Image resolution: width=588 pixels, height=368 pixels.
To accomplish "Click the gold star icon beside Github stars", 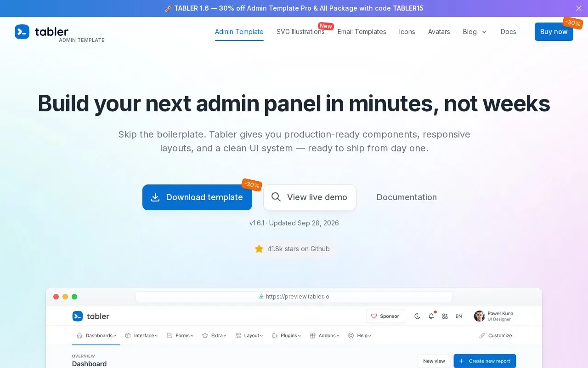I will (259, 249).
